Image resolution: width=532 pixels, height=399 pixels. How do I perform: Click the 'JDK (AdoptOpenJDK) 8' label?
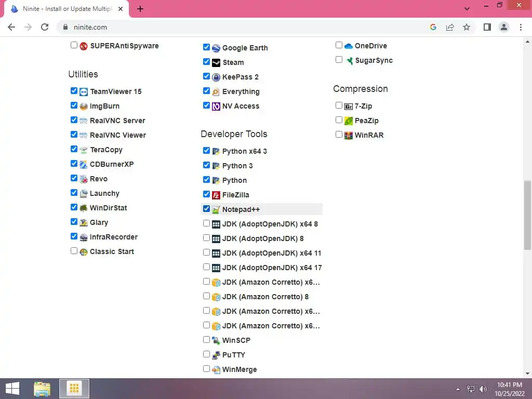point(263,239)
